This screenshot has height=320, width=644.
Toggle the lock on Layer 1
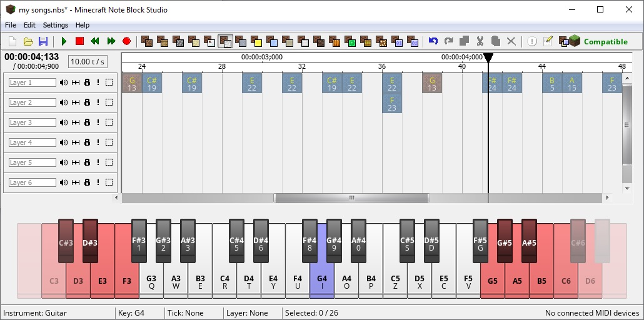click(x=87, y=82)
